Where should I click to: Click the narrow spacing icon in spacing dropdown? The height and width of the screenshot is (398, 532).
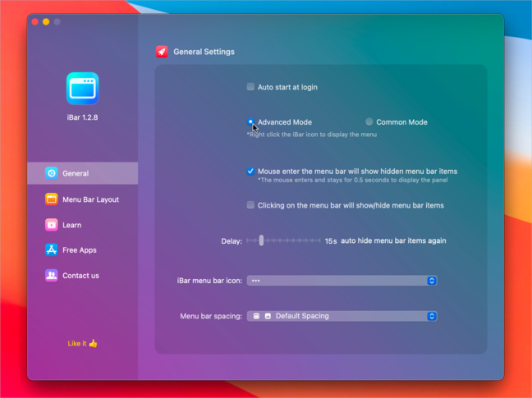256,316
